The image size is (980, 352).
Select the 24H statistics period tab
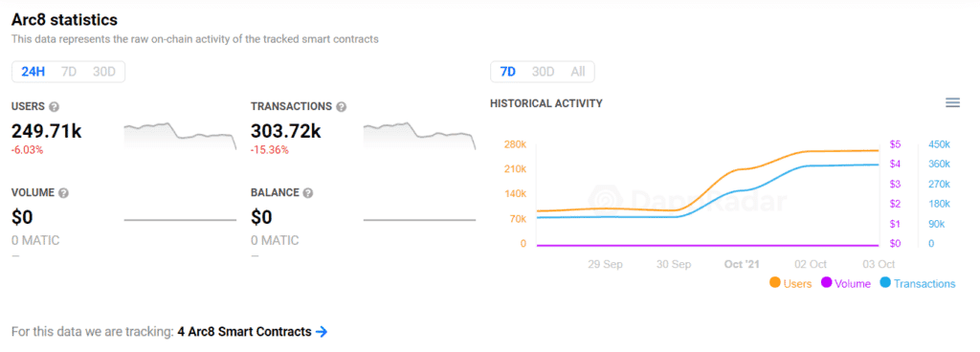[33, 72]
